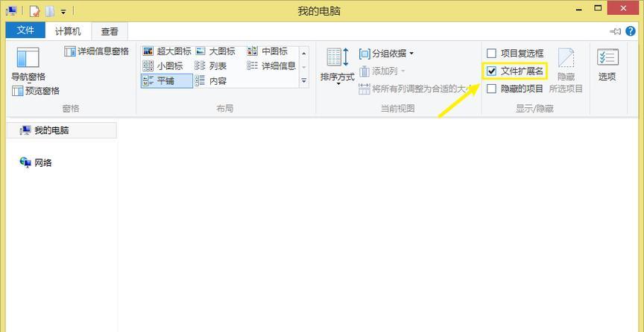Check the 项目复选框 checkbox
Image resolution: width=644 pixels, height=332 pixels.
point(492,54)
